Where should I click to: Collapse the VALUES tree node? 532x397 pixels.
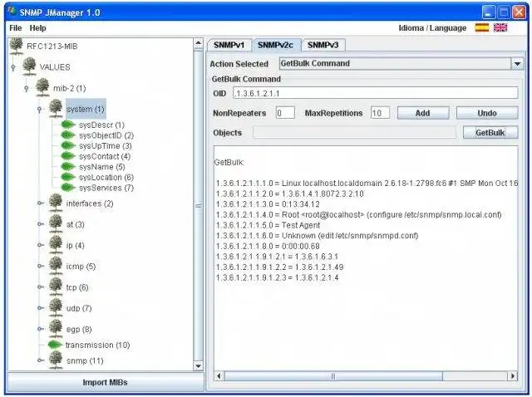click(13, 67)
